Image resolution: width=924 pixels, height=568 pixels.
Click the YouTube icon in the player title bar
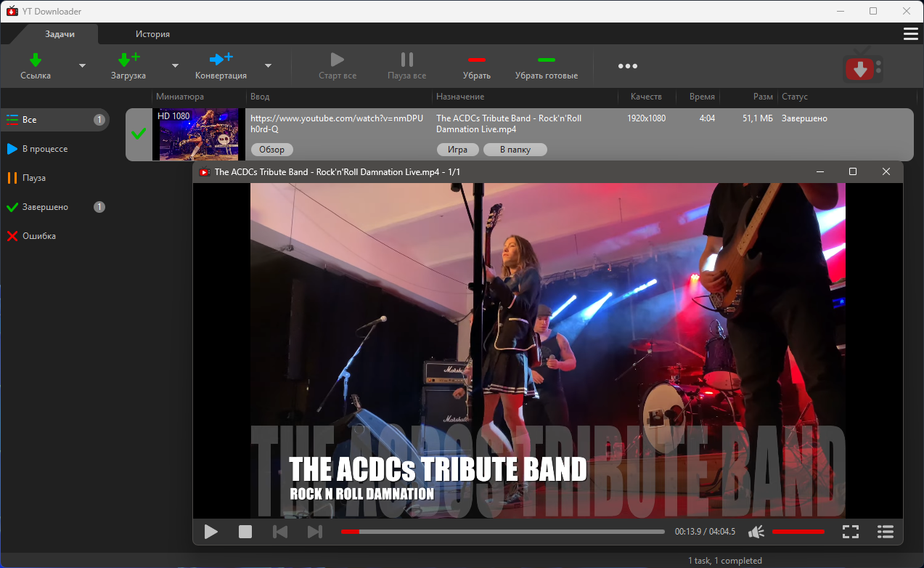click(204, 172)
